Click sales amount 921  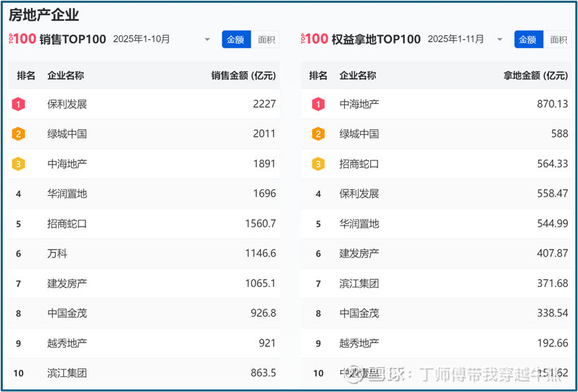(x=267, y=343)
